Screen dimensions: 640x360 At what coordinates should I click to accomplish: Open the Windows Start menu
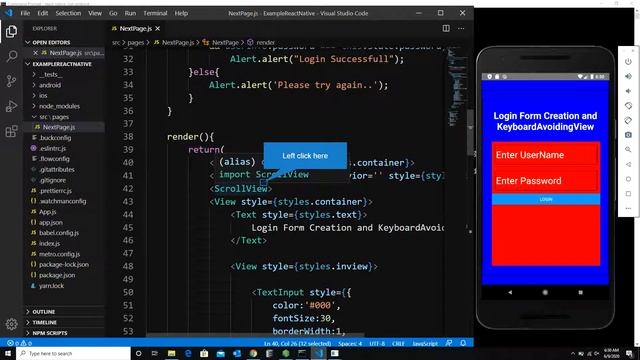point(8,353)
